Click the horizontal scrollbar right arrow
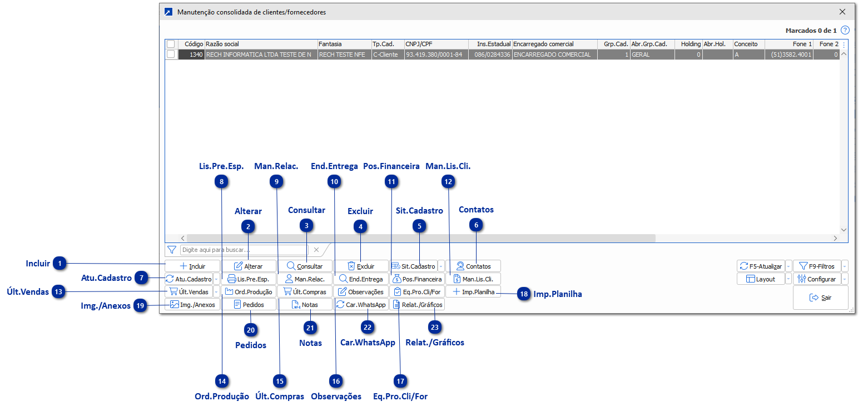This screenshot has height=411, width=868. (835, 238)
